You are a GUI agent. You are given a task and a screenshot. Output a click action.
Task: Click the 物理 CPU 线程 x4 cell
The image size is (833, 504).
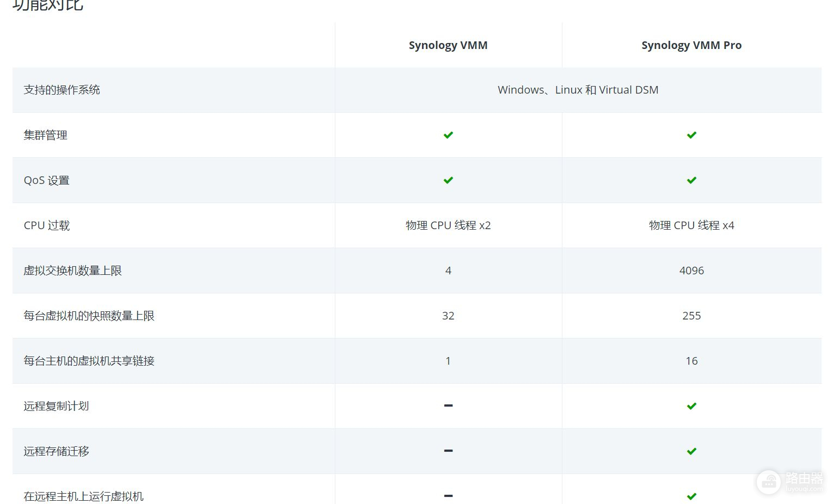(691, 225)
